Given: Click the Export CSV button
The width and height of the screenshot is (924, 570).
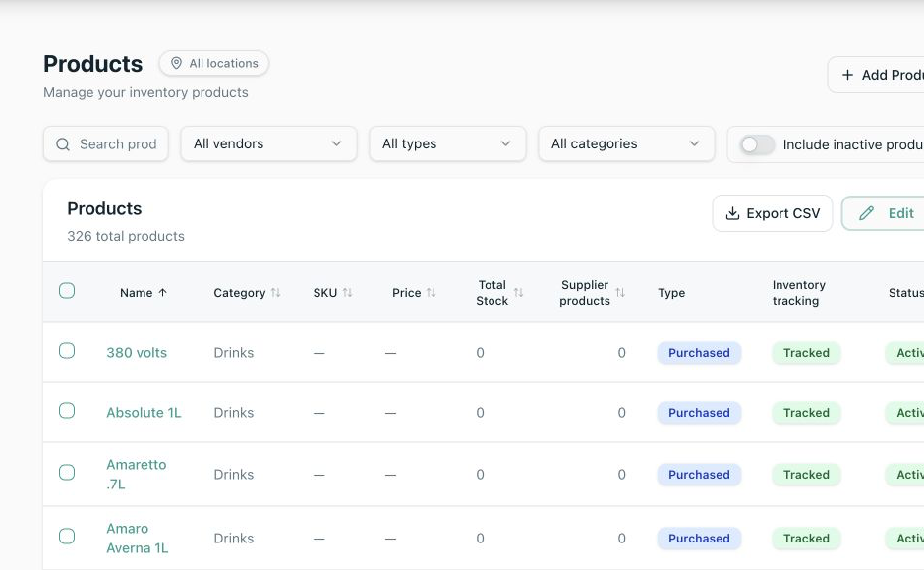Looking at the screenshot, I should pyautogui.click(x=773, y=213).
